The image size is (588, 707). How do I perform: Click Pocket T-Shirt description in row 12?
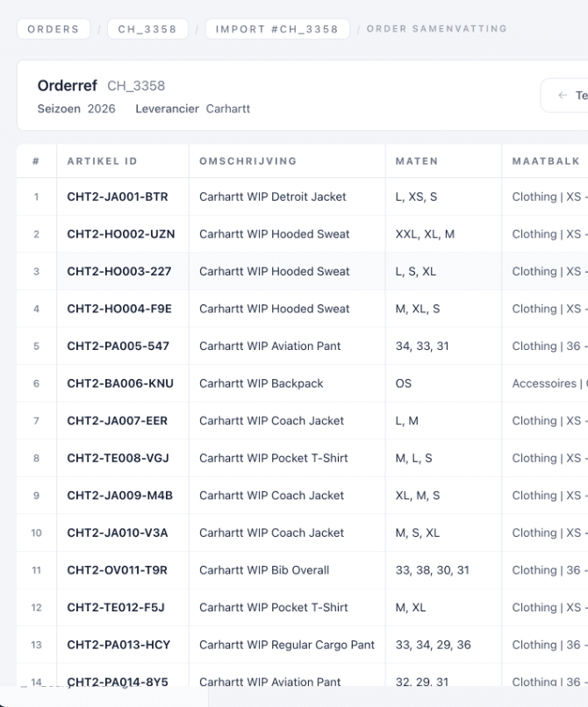point(274,608)
